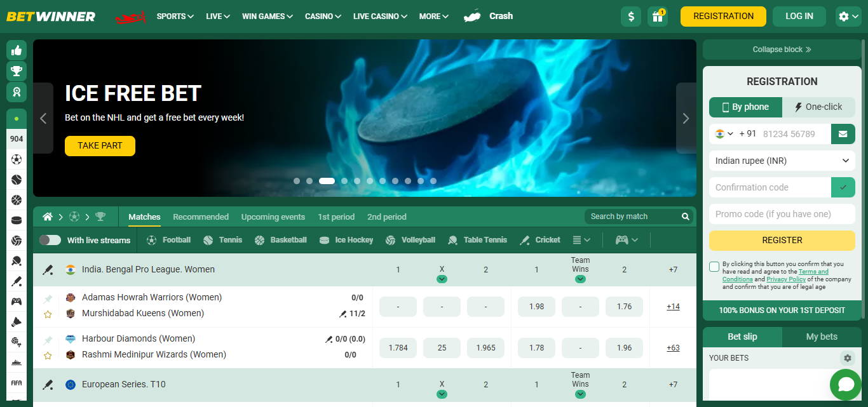Image resolution: width=868 pixels, height=407 pixels.
Task: Expand the MORE menu
Action: (x=434, y=17)
